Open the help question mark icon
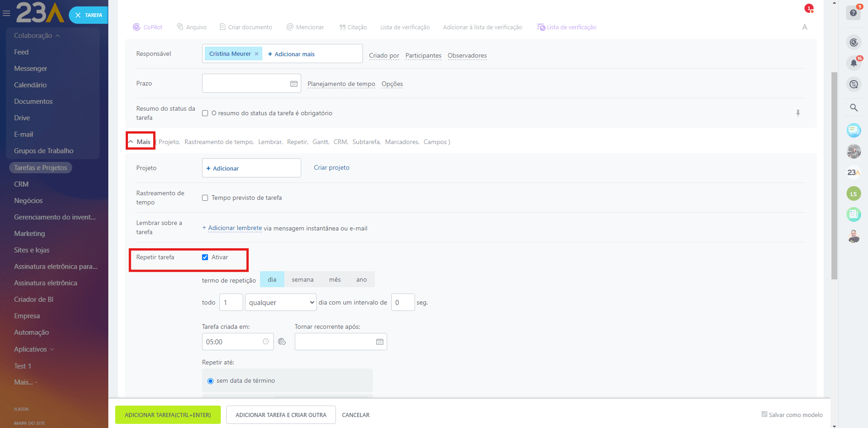Screen dimensions: 868x428 click(853, 13)
